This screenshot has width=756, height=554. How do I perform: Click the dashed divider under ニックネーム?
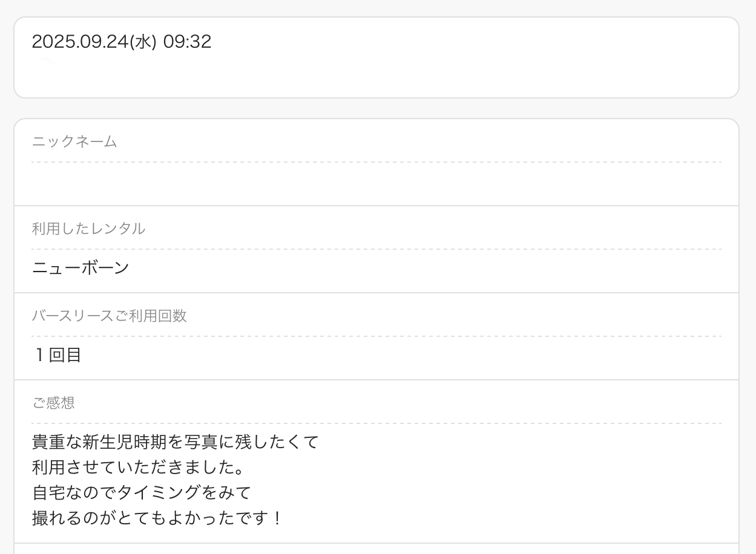[x=376, y=162]
